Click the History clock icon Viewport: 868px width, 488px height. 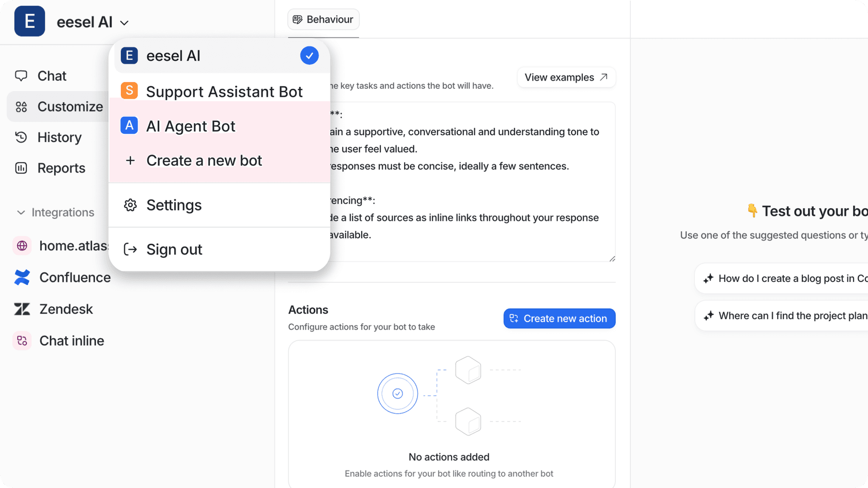[x=21, y=137]
